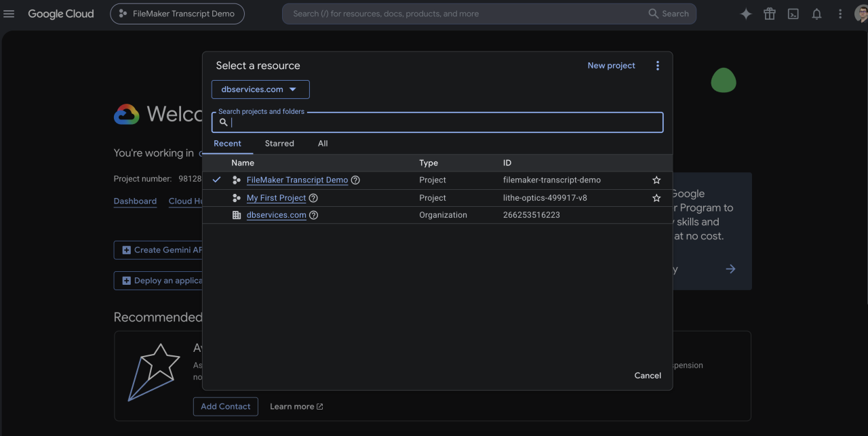
Task: Click the Google Cloud logo
Action: (x=61, y=14)
